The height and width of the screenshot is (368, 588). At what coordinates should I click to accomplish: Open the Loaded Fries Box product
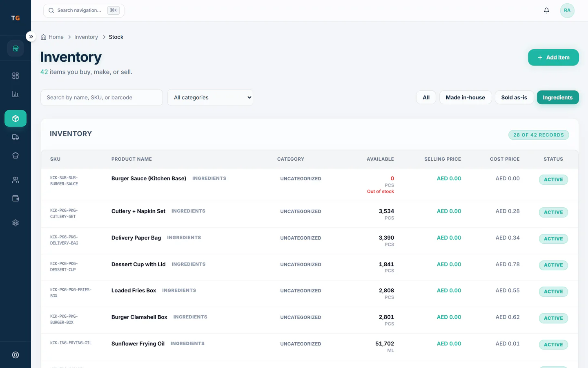tap(134, 291)
